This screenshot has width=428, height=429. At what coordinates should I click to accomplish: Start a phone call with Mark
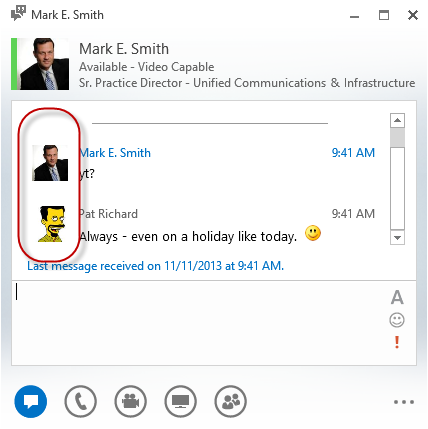pos(80,401)
